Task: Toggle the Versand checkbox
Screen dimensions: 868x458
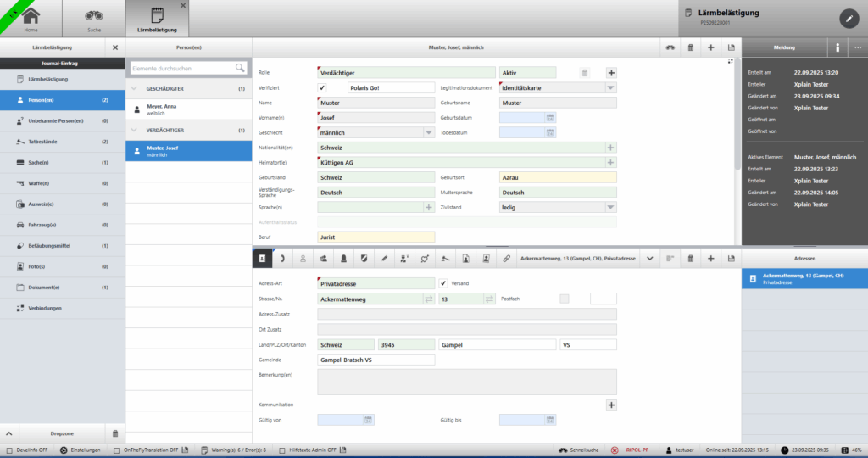Action: pos(443,283)
